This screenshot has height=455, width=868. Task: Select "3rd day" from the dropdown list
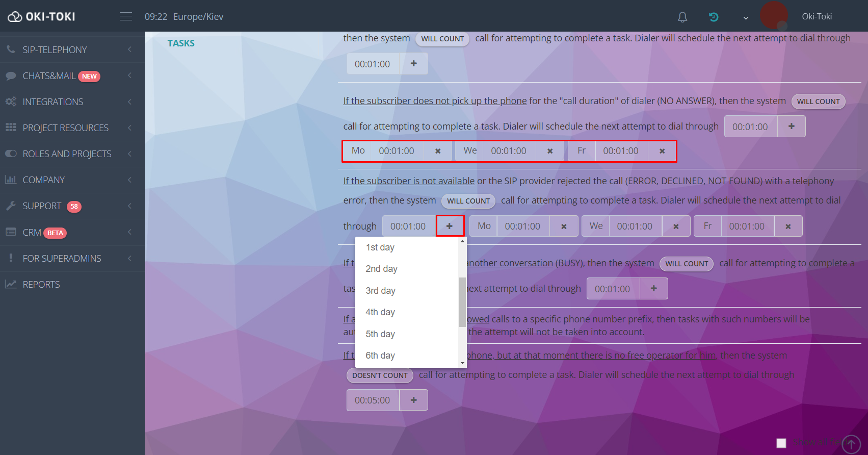click(x=381, y=291)
